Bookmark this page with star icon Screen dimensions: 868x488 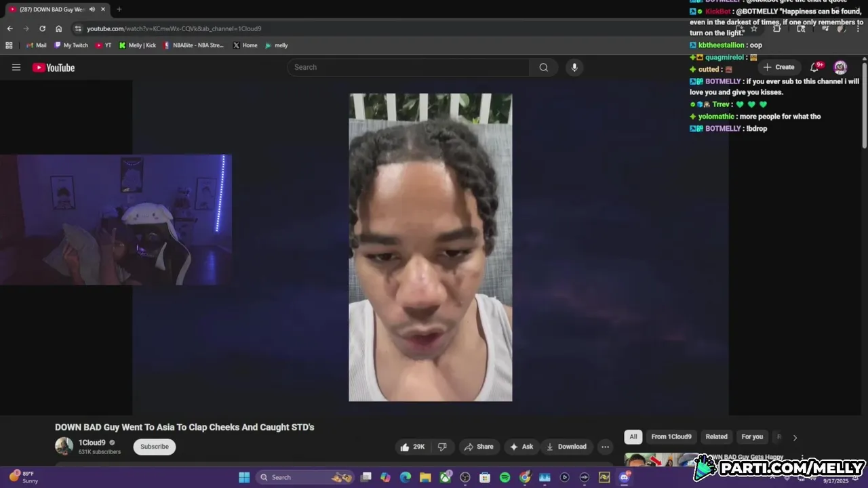click(753, 28)
